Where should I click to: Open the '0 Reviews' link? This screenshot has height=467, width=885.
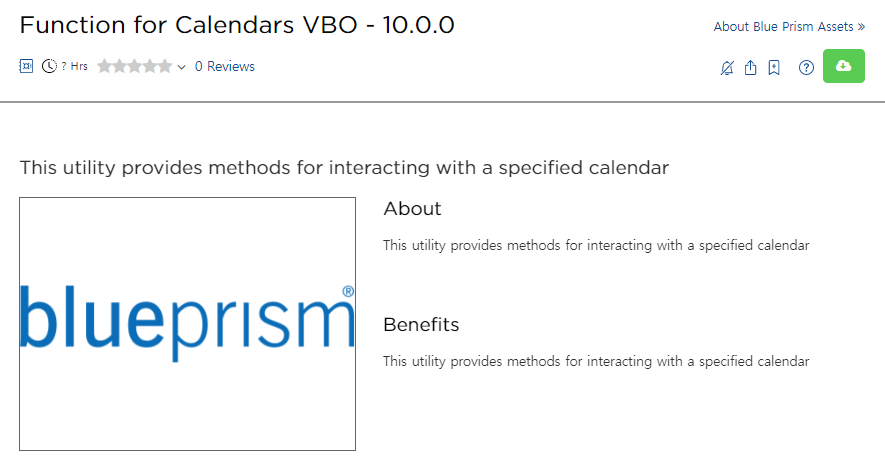224,66
